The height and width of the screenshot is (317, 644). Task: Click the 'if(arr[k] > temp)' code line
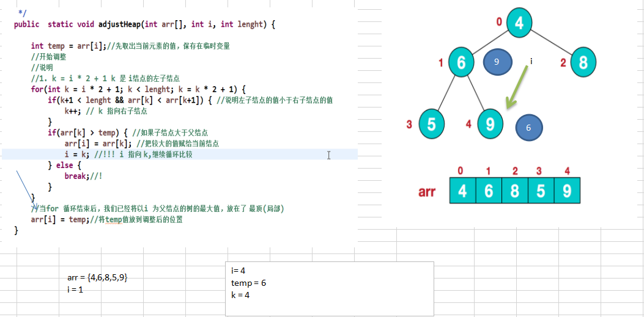128,133
